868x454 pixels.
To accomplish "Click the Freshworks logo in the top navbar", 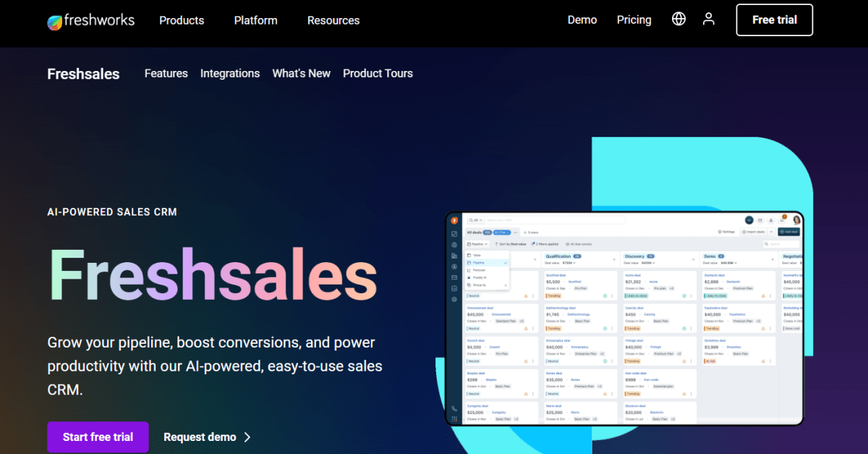I will 90,20.
